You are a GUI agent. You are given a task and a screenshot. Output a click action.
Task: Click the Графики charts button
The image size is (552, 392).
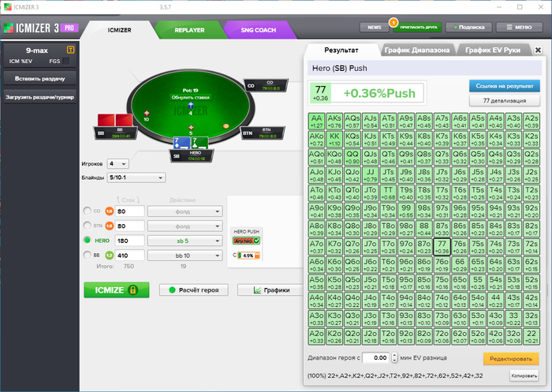coord(271,290)
